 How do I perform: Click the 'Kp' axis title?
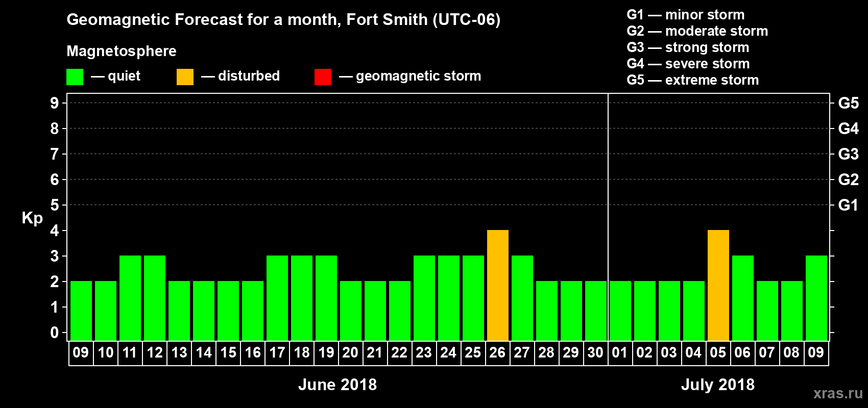(x=32, y=219)
